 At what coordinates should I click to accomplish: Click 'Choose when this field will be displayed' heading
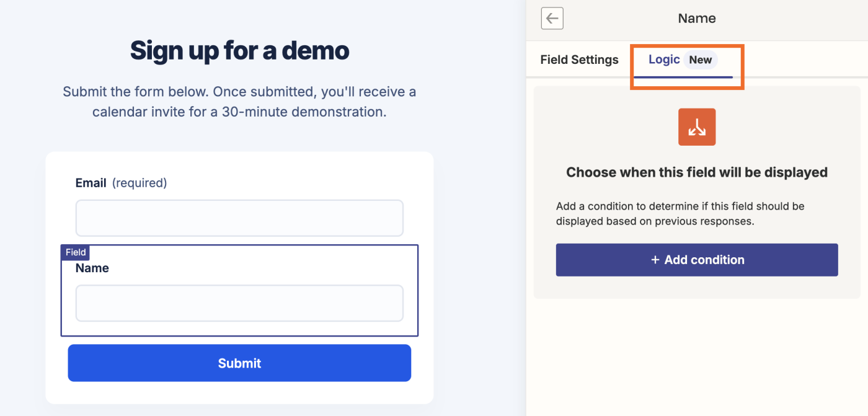(697, 172)
